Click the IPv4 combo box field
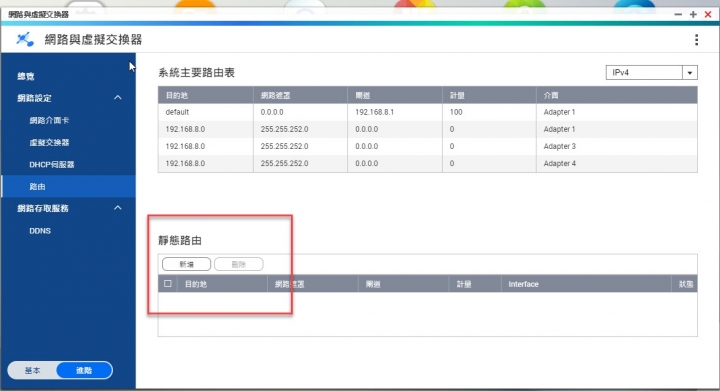 click(652, 73)
